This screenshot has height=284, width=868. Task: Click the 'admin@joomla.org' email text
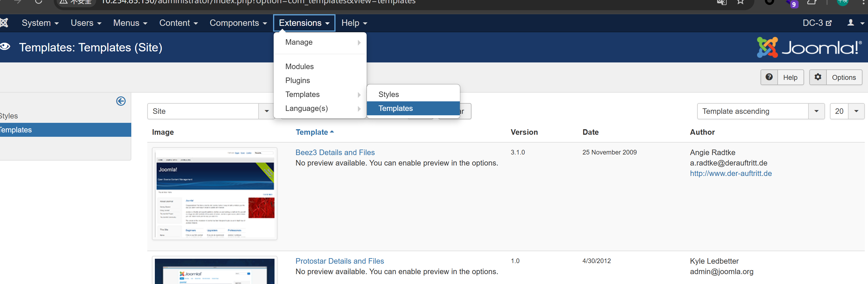(x=721, y=272)
